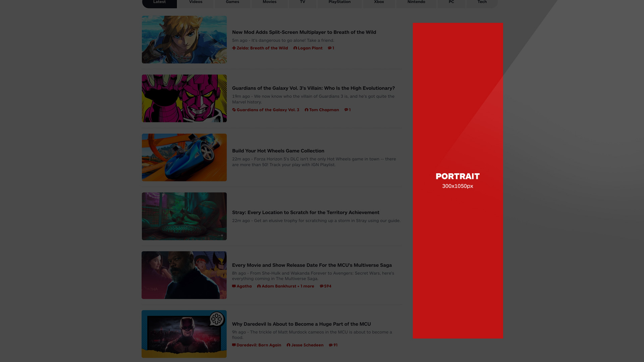Click the author icon next to Logan Plant
This screenshot has height=362, width=644.
295,48
